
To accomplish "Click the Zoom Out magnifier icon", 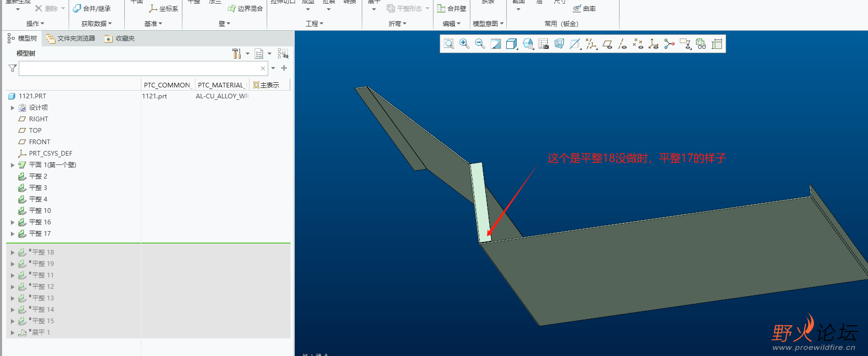I will (480, 44).
